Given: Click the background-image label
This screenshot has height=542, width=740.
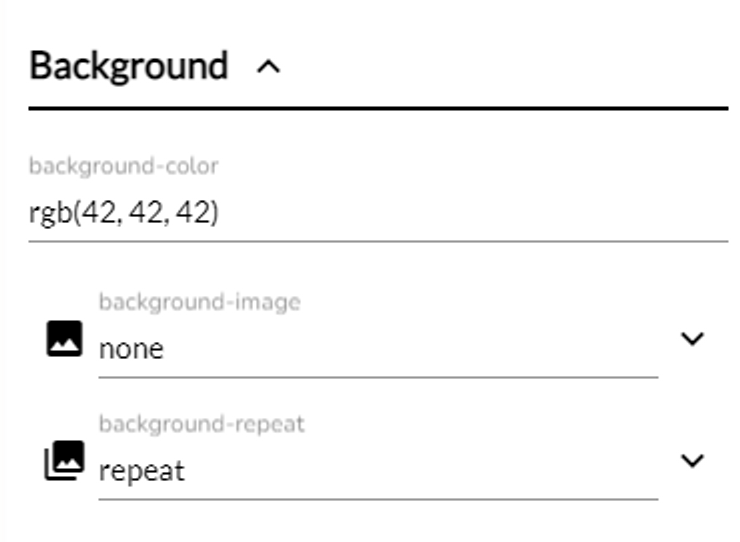Looking at the screenshot, I should (200, 302).
